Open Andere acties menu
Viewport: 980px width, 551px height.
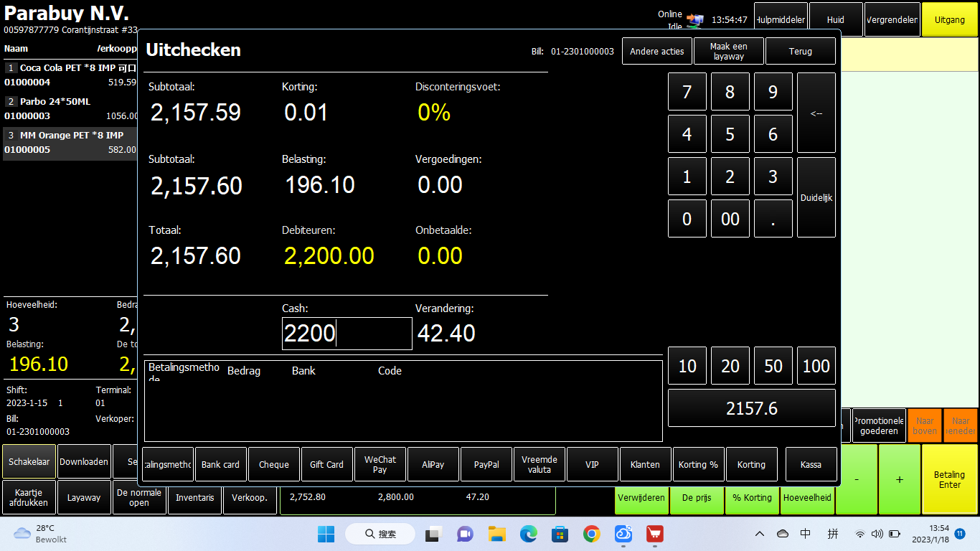pos(656,52)
